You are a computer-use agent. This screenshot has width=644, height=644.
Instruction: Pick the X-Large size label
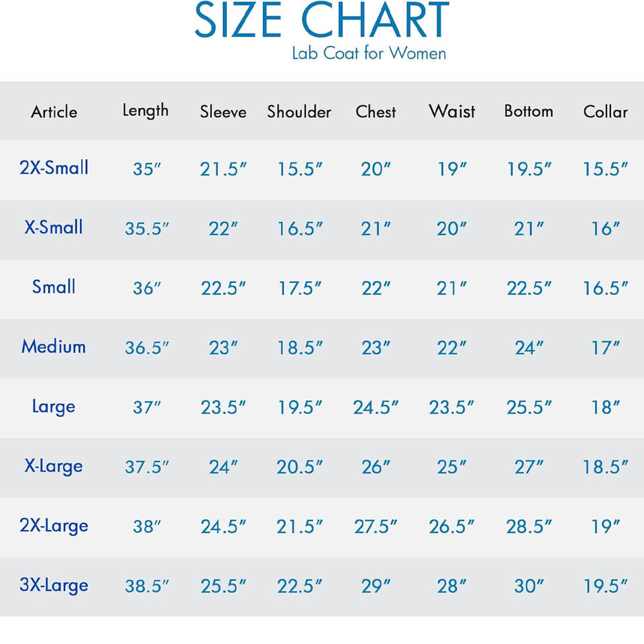54,466
